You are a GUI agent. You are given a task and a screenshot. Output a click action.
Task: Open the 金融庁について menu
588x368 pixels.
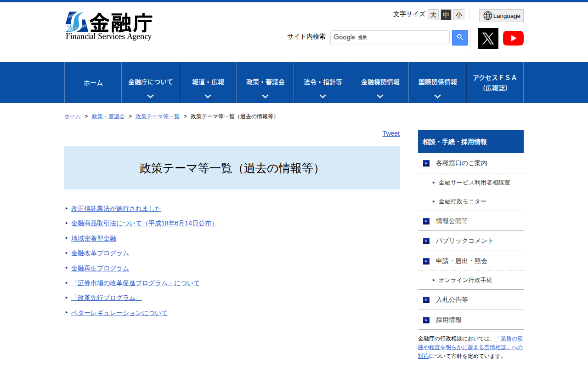[x=151, y=82]
